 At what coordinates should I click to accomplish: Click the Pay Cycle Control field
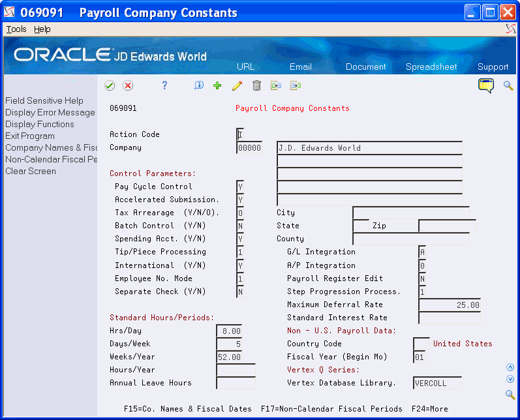click(x=240, y=187)
